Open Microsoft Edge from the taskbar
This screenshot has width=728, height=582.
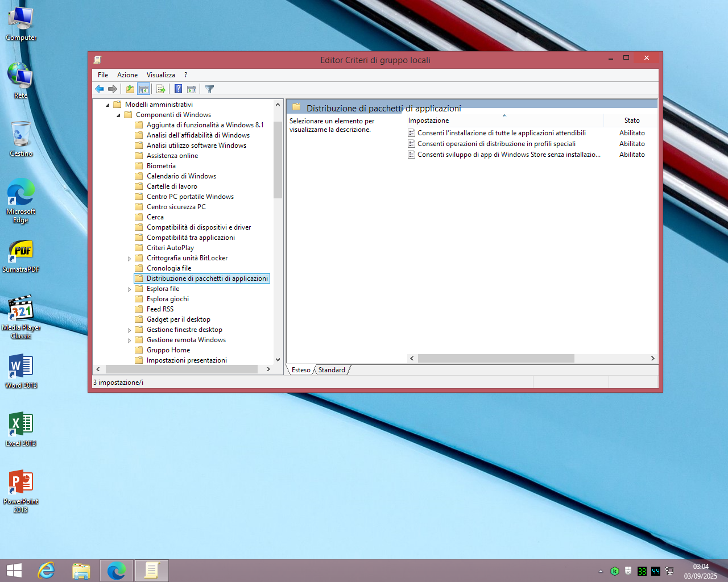117,570
